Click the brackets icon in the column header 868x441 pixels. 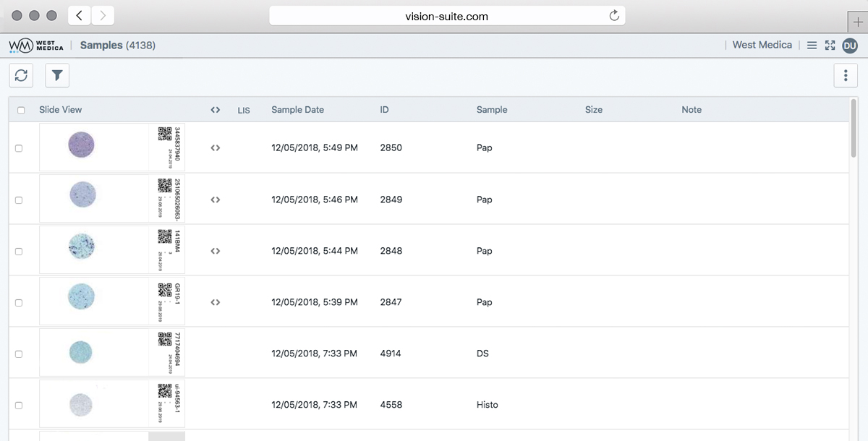click(x=215, y=110)
